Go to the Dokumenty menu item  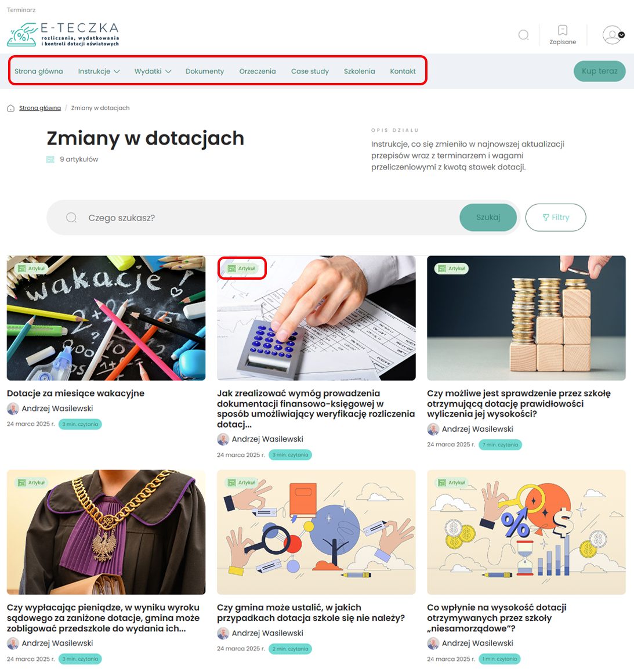point(205,71)
